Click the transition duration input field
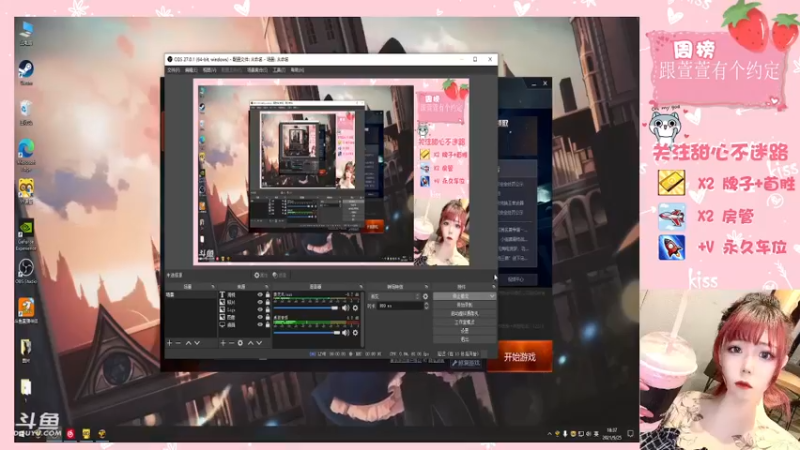Viewport: 800px width, 450px height. point(400,306)
